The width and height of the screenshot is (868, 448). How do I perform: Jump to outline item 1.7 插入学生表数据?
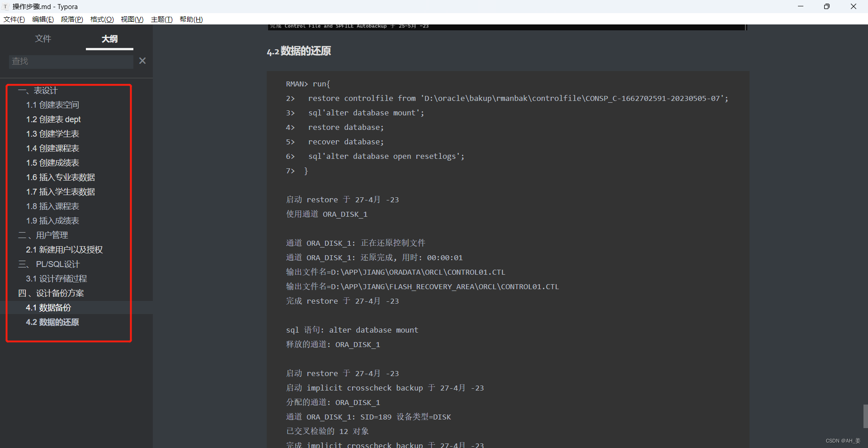[x=61, y=192]
